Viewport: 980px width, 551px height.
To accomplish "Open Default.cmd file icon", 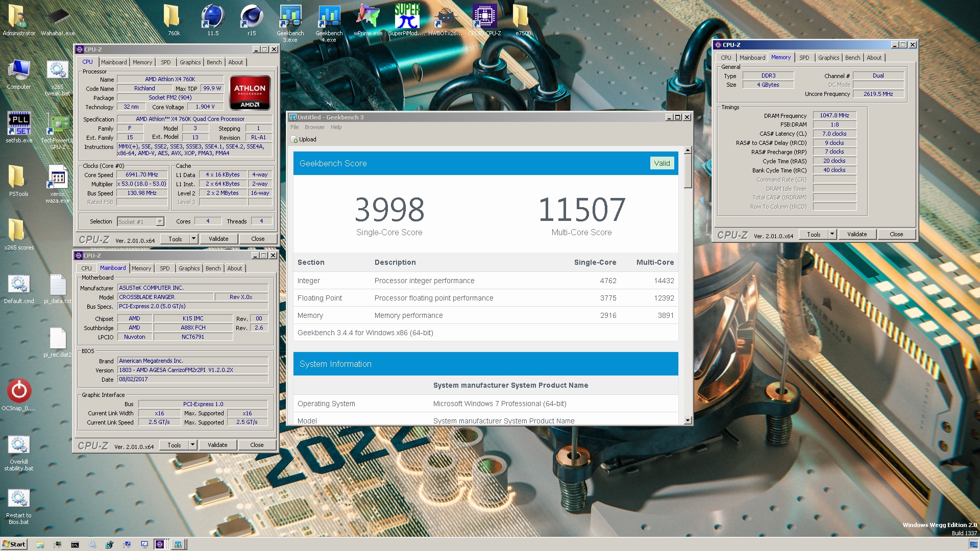I will coord(19,289).
